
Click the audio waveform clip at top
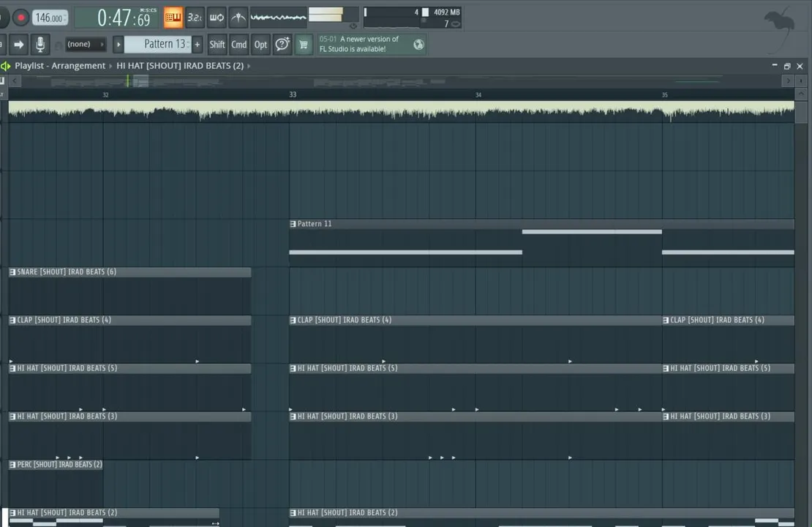402,111
